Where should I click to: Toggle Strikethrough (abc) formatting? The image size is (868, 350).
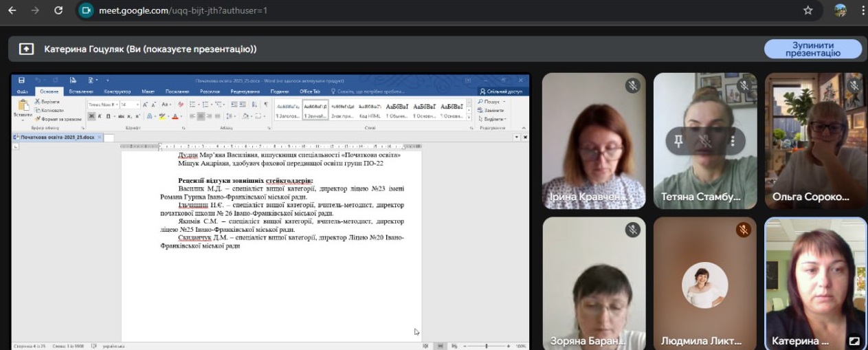click(x=121, y=116)
